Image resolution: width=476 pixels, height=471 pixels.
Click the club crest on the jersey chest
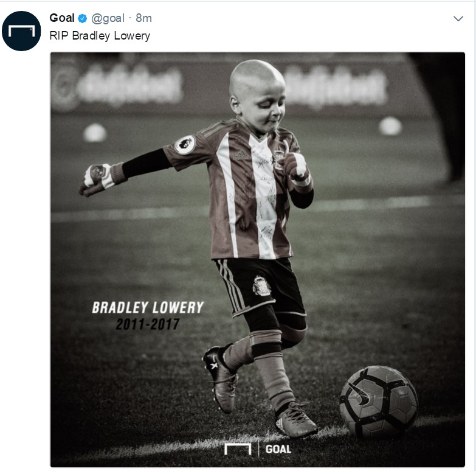[278, 159]
